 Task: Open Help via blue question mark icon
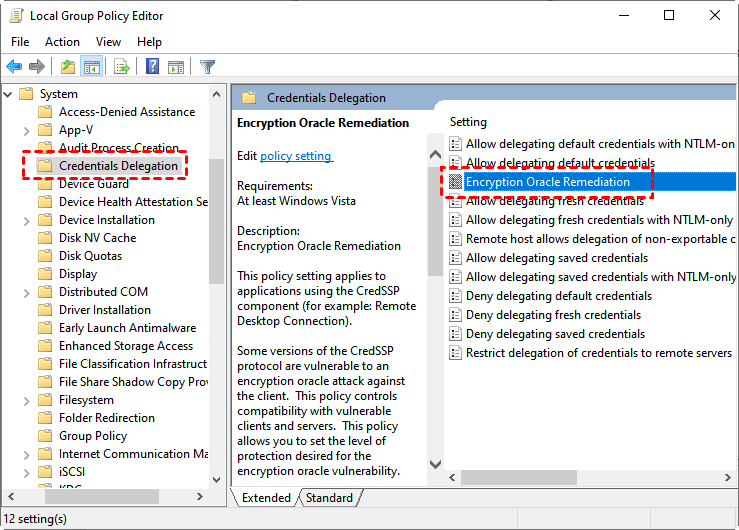pyautogui.click(x=152, y=67)
